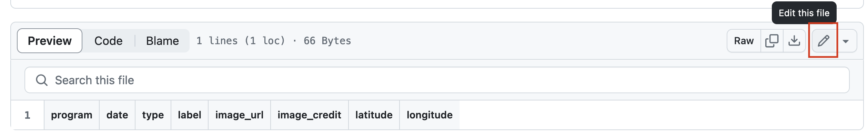The height and width of the screenshot is (136, 868).
Task: Open the Blame view tab
Action: click(x=162, y=41)
